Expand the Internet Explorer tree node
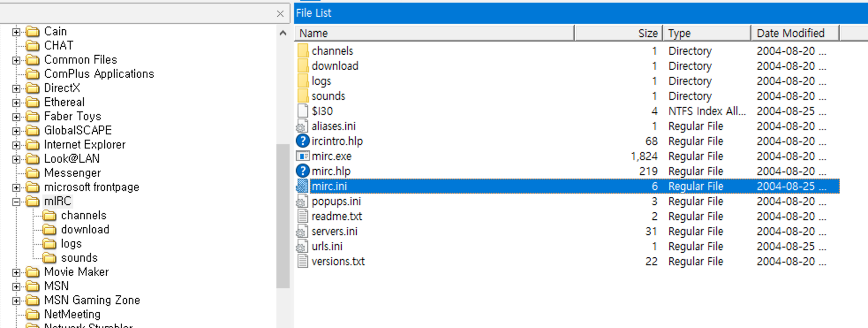This screenshot has height=328, width=868. [16, 145]
